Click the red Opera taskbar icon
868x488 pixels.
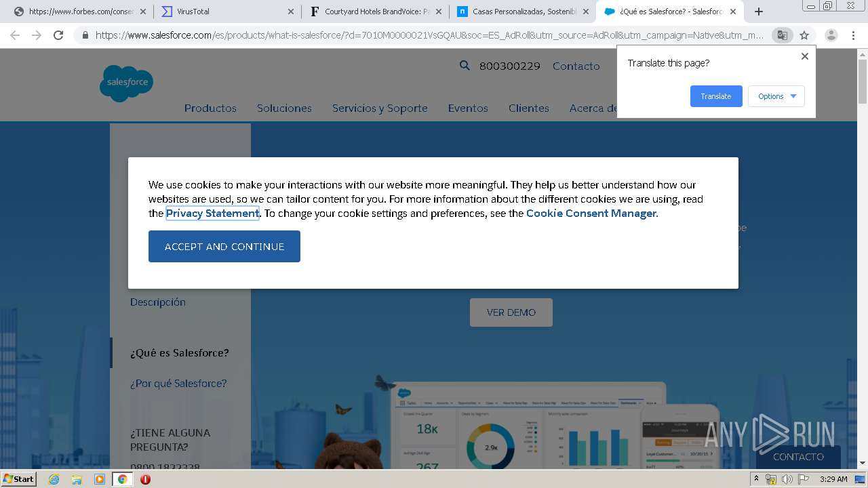point(145,479)
